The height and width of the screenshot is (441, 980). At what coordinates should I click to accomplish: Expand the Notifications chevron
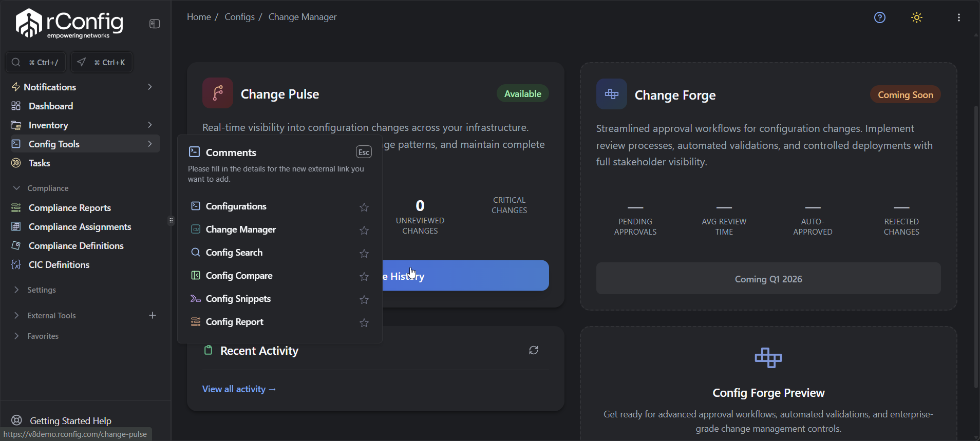[150, 87]
